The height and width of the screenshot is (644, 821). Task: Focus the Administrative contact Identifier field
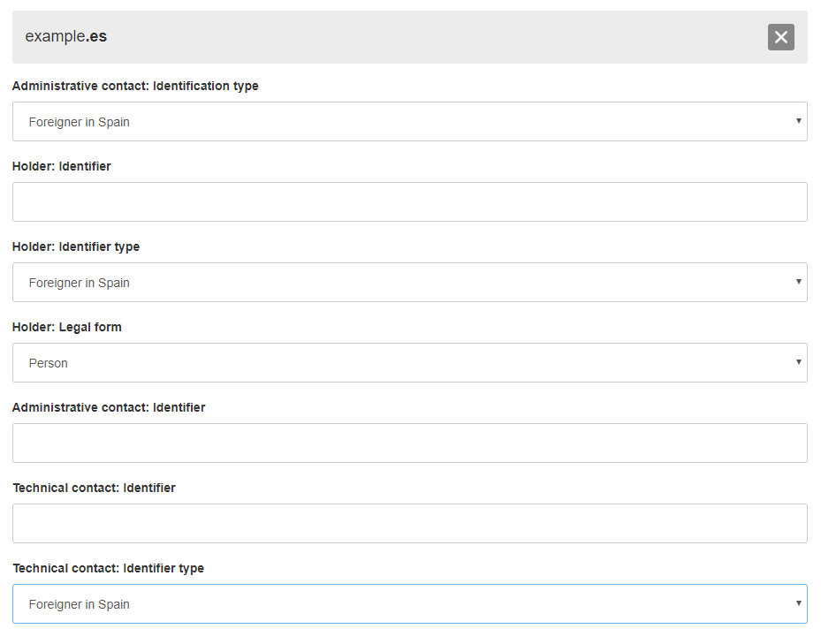tap(409, 443)
